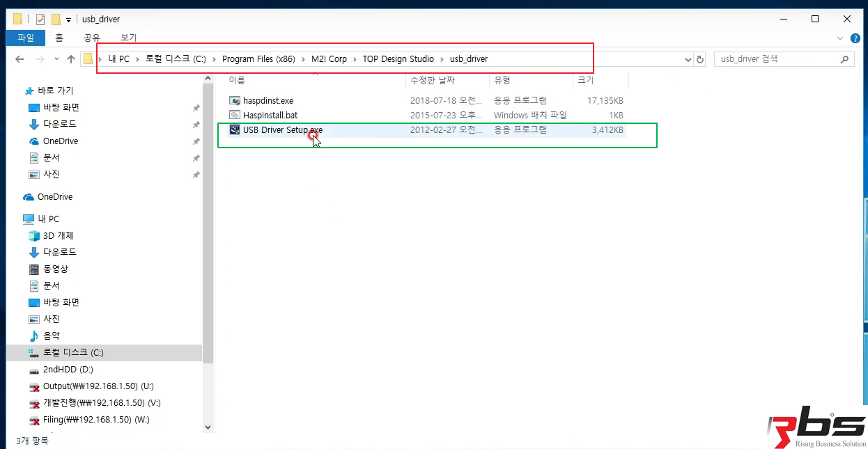The height and width of the screenshot is (449, 868).
Task: Click the Program Files (x86) breadcrumb
Action: click(258, 59)
